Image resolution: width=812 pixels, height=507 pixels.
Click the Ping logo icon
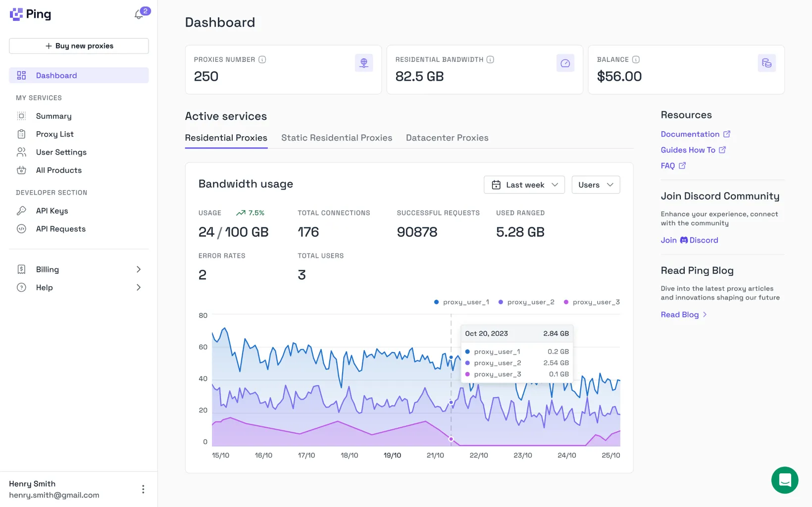pos(15,14)
